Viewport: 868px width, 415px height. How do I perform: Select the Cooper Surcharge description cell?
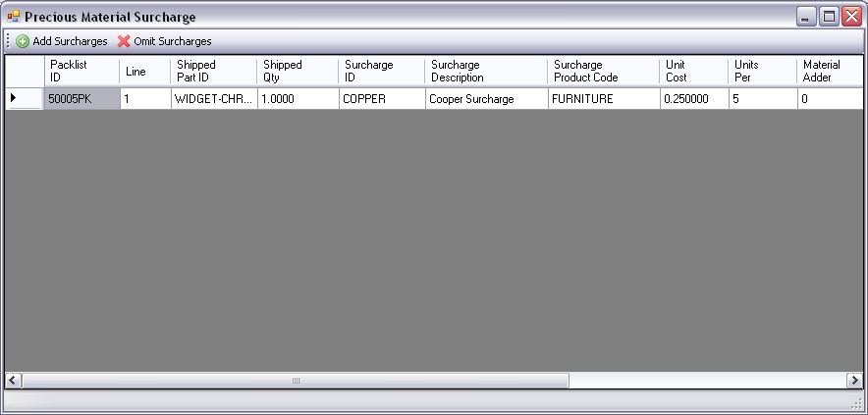tap(486, 99)
